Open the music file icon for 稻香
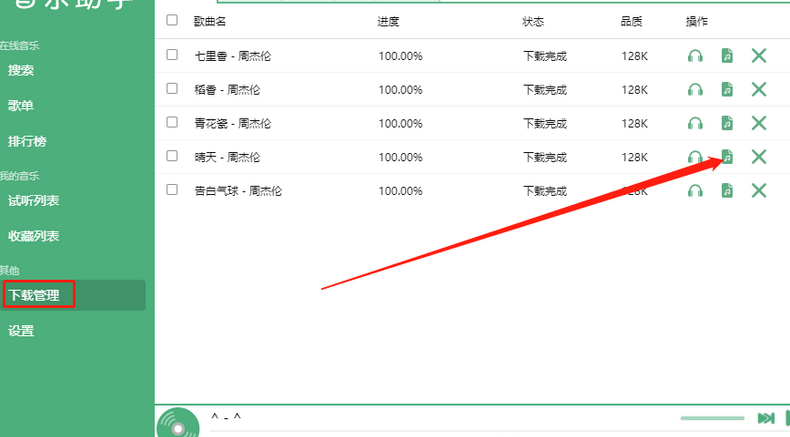The image size is (790, 437). coord(727,89)
